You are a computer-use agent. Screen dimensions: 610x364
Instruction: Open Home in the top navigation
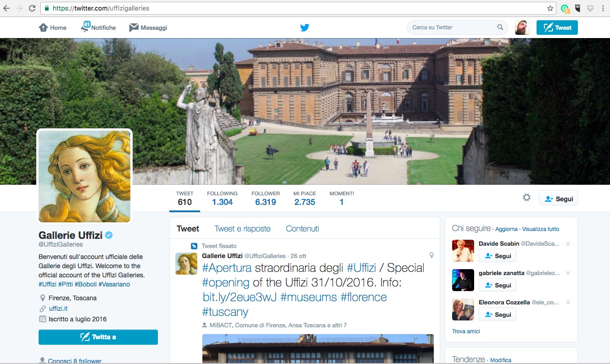[53, 28]
